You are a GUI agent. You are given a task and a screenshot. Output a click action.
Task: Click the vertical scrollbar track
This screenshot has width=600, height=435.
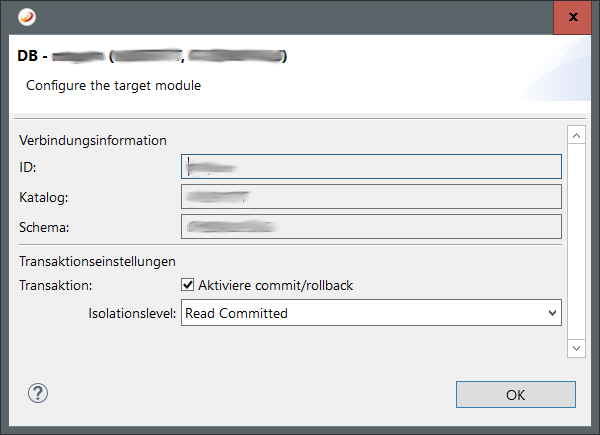click(x=575, y=240)
